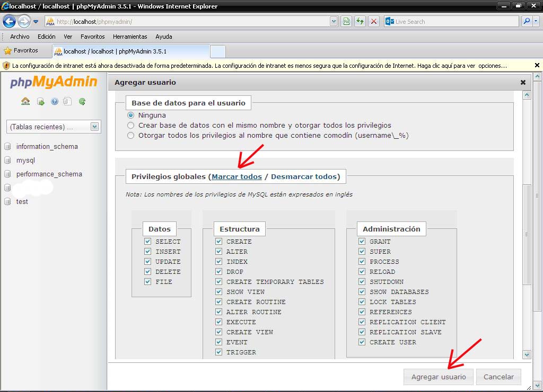Click the dialog vertical scrollbar thumb
Image resolution: width=543 pixels, height=392 pixels.
[527, 235]
